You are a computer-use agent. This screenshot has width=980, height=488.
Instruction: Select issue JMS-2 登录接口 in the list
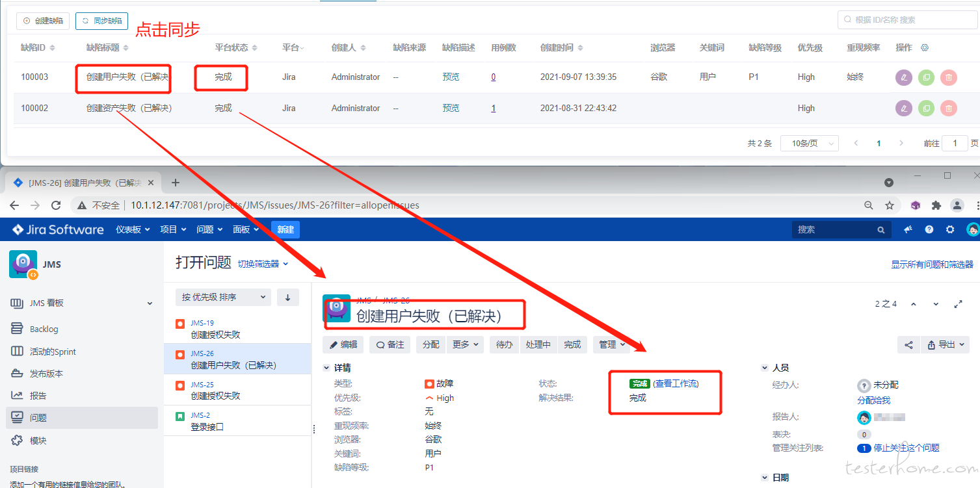[237, 421]
